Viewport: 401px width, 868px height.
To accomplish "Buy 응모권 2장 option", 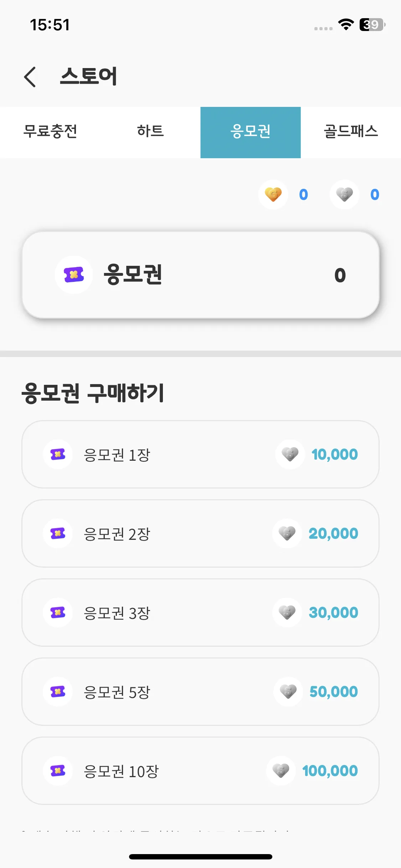I will [x=200, y=533].
